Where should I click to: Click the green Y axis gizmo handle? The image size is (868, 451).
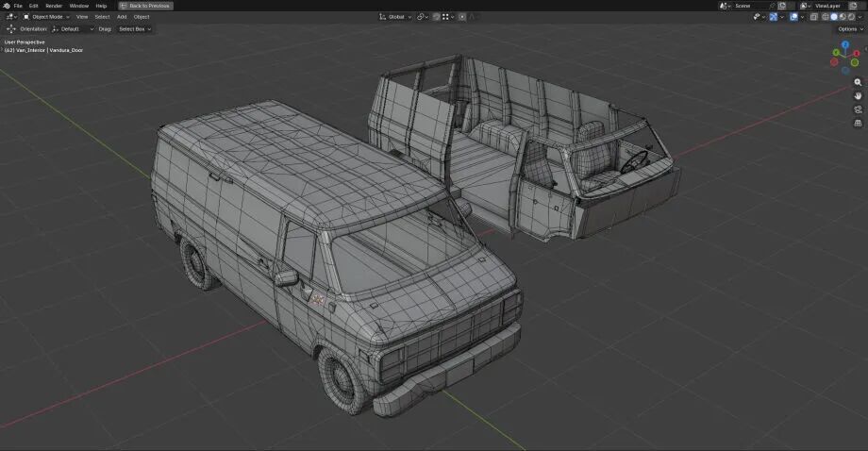click(836, 53)
